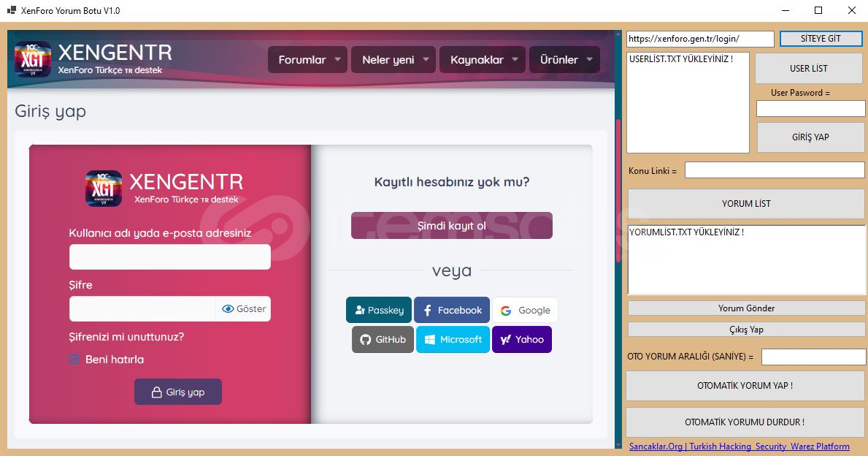Click the userlist text box

point(688,102)
